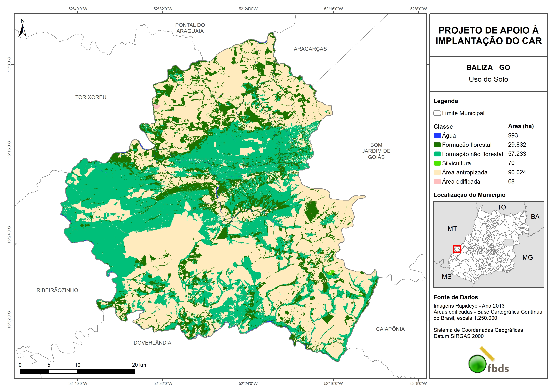555x392 pixels.
Task: Click the BOM JARDIM DE GOIÁS label
Action: point(376,151)
